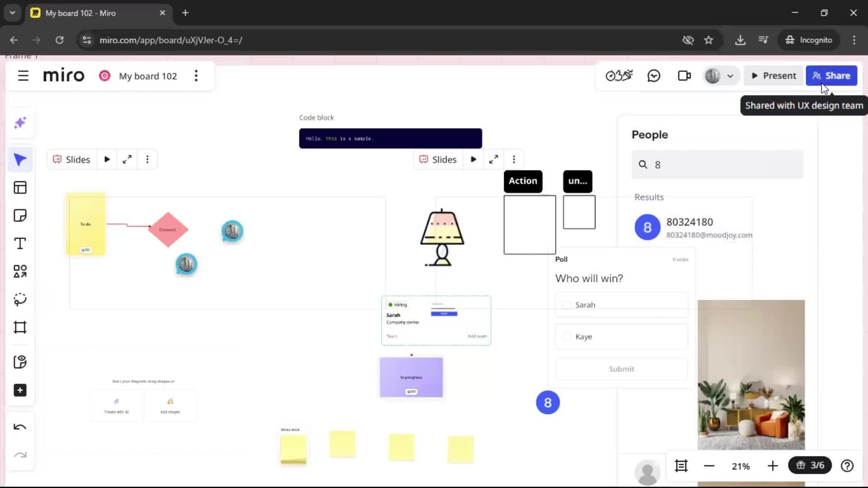The width and height of the screenshot is (868, 488).
Task: Select the Pen drawing tool
Action: click(x=20, y=300)
